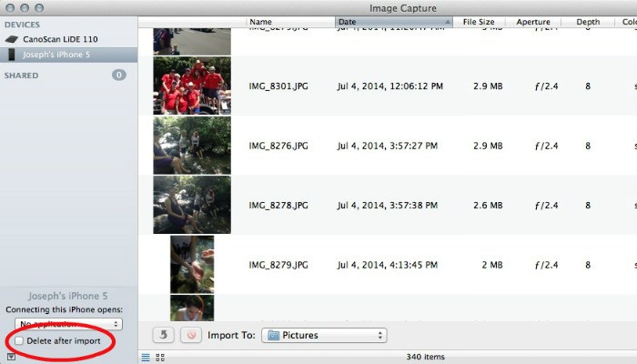Image resolution: width=637 pixels, height=364 pixels.
Task: Sort by the Depth column header
Action: click(588, 22)
